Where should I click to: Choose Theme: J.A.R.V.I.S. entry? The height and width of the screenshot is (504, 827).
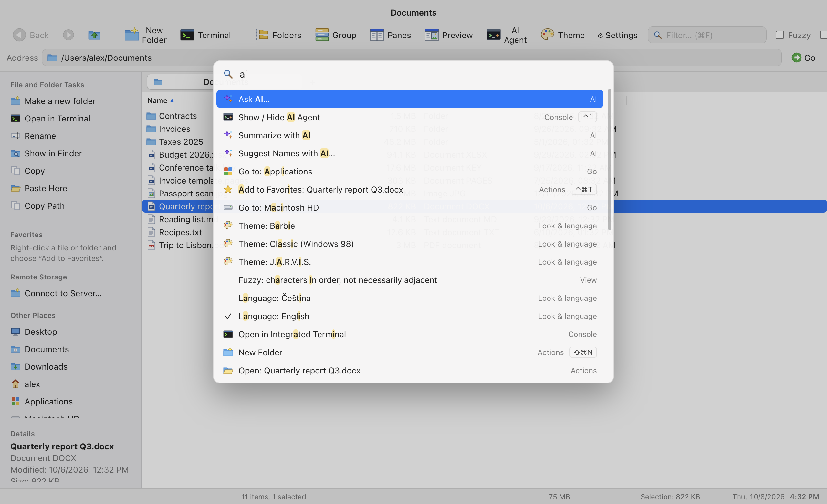point(410,262)
